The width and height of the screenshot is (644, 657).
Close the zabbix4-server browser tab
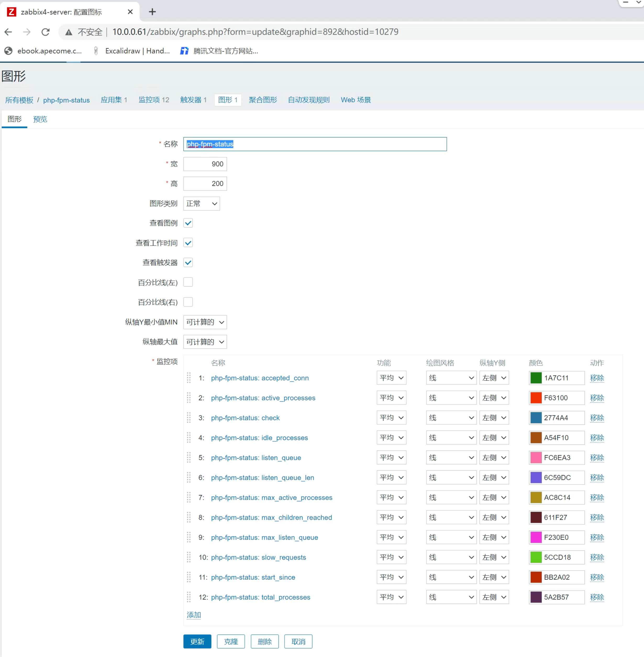(130, 12)
